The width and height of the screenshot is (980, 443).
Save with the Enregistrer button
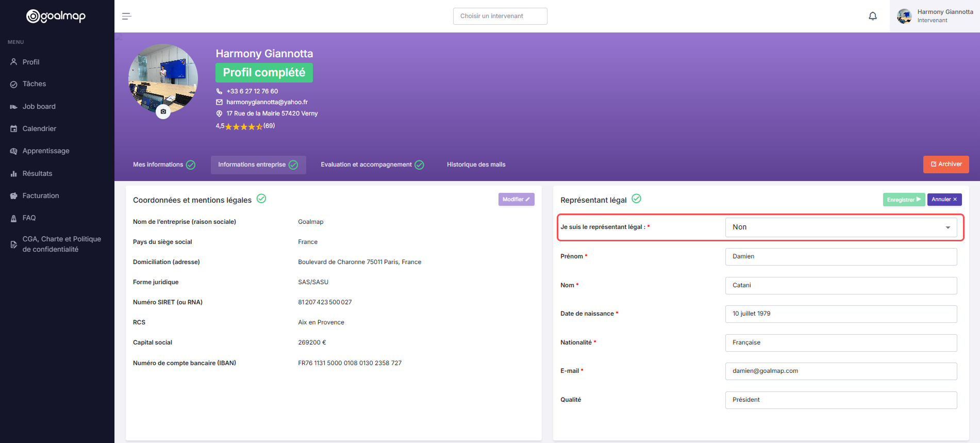pyautogui.click(x=904, y=200)
